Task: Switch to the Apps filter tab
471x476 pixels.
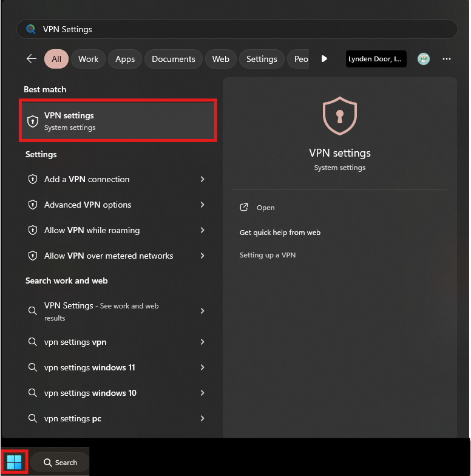Action: click(x=125, y=59)
